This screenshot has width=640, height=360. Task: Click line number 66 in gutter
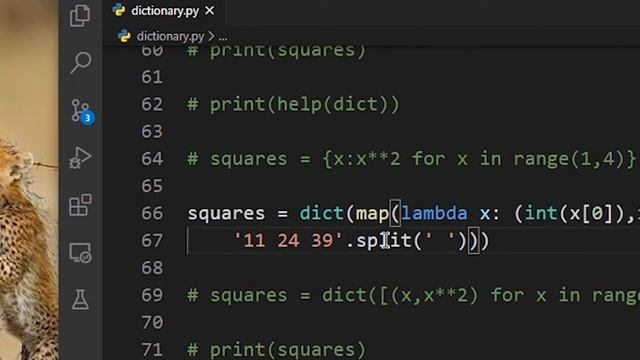tap(152, 213)
